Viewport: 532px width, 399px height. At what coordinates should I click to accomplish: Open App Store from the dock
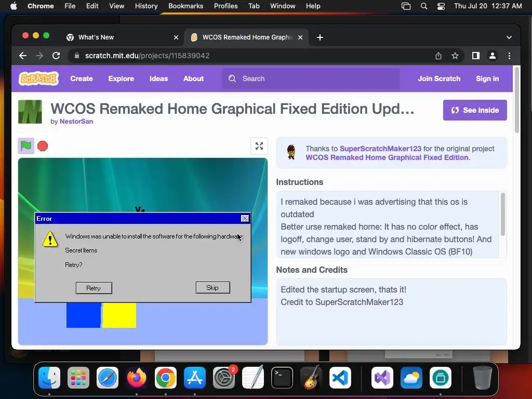coord(195,378)
